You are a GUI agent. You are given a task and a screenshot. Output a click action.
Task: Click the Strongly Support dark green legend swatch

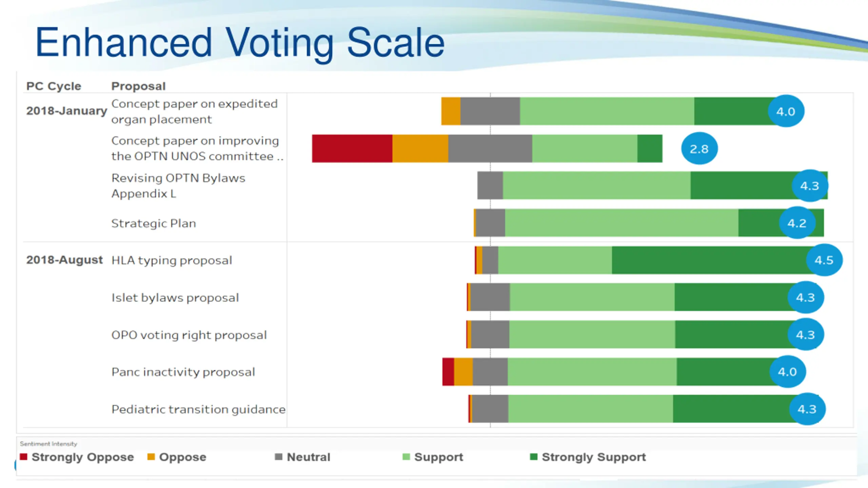coord(534,457)
